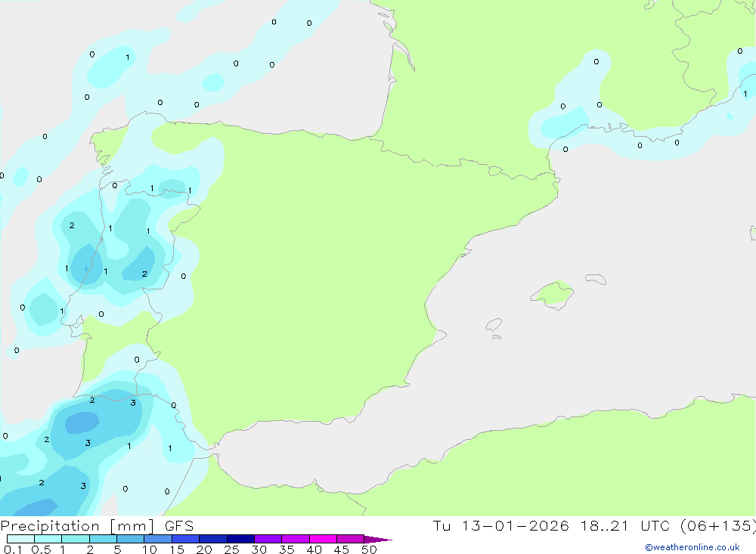Click the '20' legend scale label
This screenshot has height=554, width=756.
coord(204,549)
